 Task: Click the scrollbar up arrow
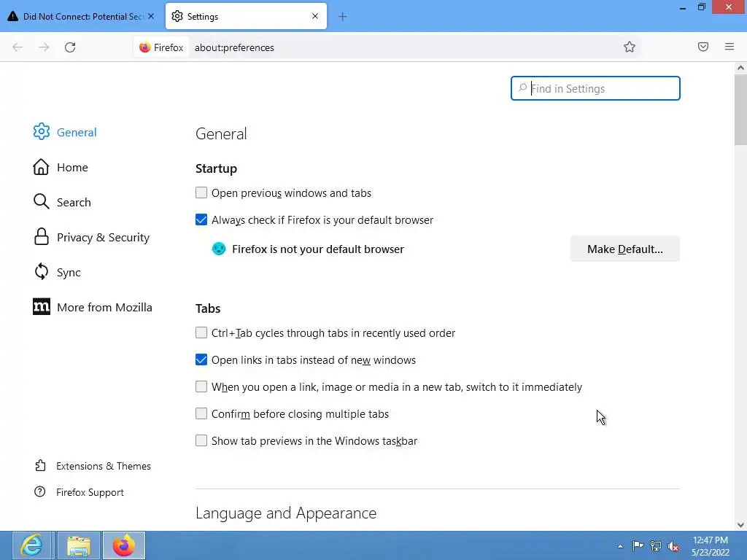pyautogui.click(x=740, y=68)
